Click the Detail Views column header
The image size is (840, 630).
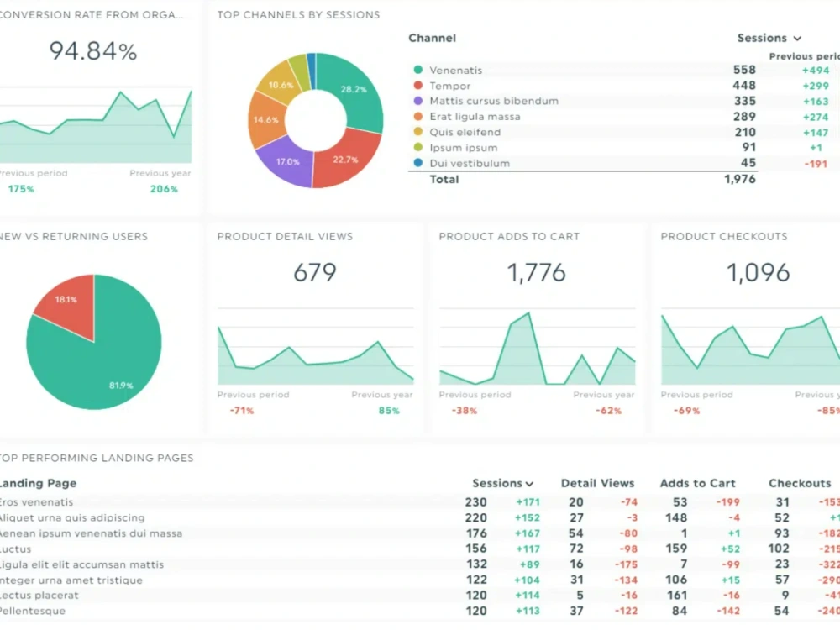pyautogui.click(x=597, y=484)
